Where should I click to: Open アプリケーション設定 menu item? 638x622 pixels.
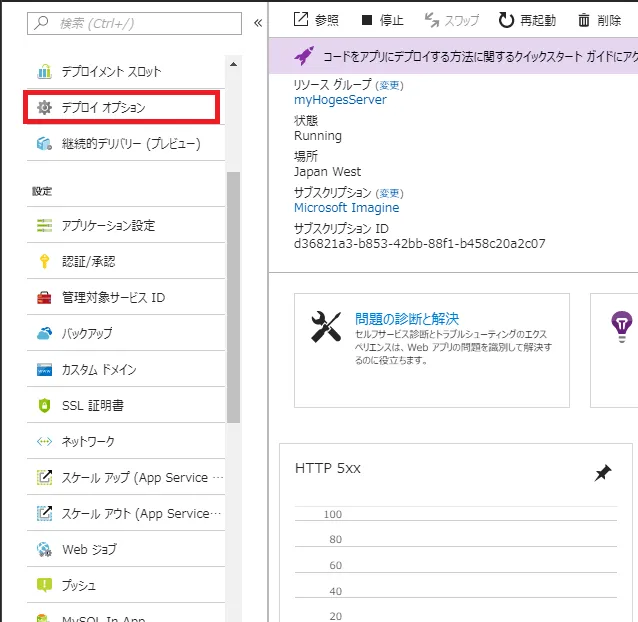[x=108, y=225]
